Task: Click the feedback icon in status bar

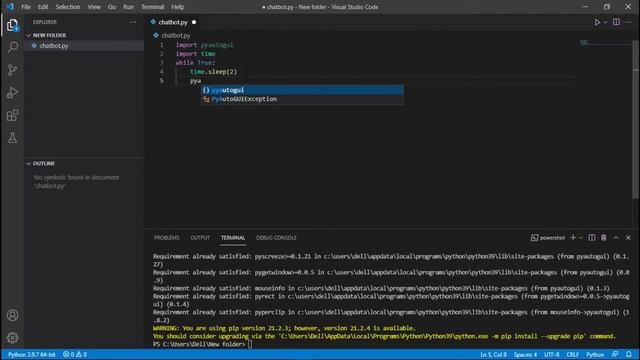Action: coord(615,354)
